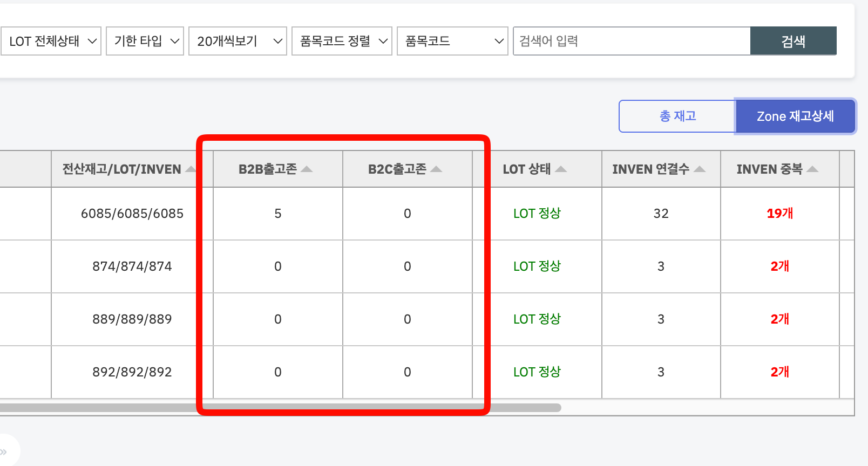Focus the 검색어 입력 search field
The image size is (868, 466).
tap(632, 41)
